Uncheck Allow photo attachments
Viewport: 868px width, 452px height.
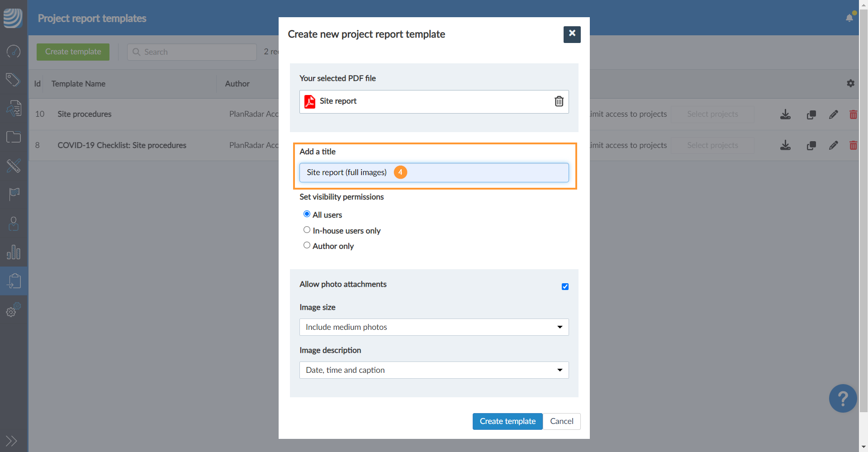pyautogui.click(x=565, y=286)
